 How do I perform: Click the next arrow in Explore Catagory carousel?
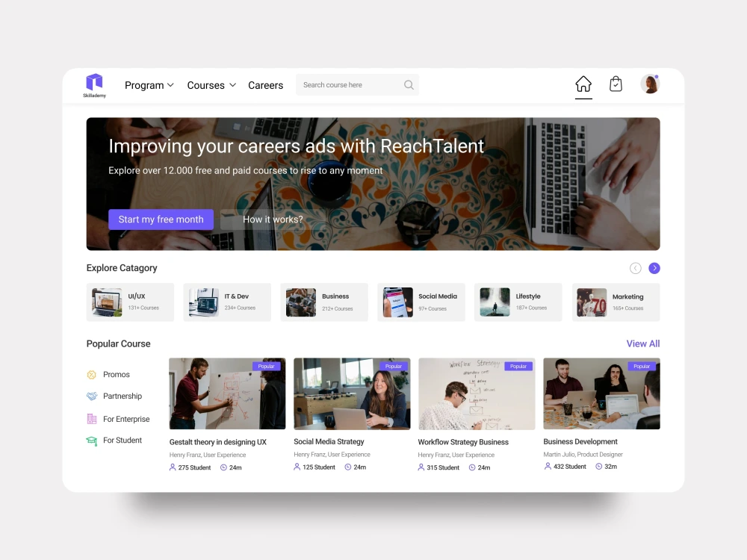point(654,268)
